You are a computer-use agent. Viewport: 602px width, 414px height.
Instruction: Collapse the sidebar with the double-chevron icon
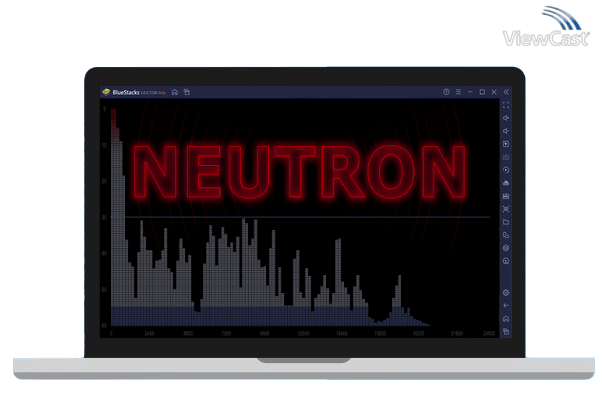coord(506,92)
